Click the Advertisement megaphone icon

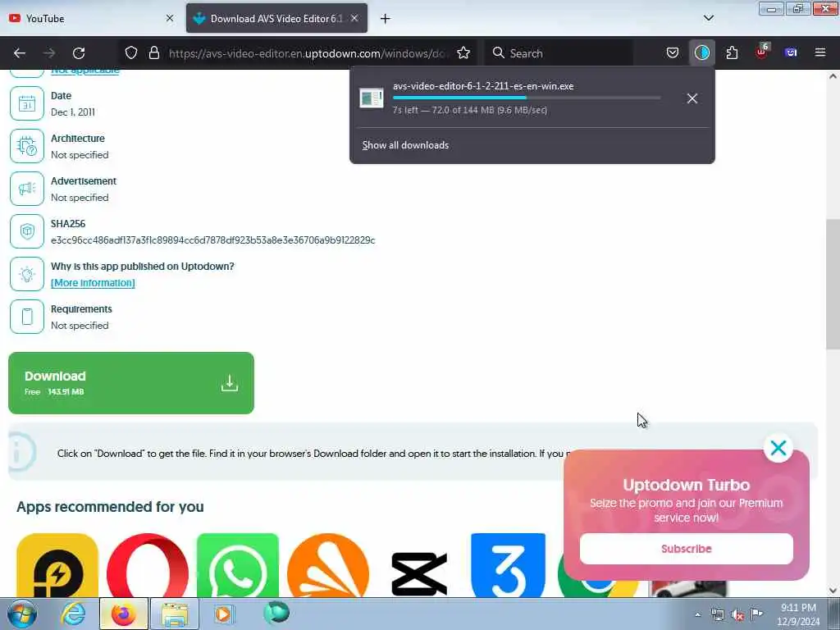click(27, 189)
